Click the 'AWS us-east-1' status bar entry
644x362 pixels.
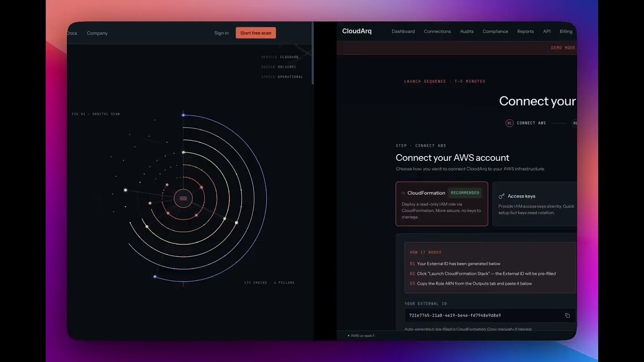[361, 335]
